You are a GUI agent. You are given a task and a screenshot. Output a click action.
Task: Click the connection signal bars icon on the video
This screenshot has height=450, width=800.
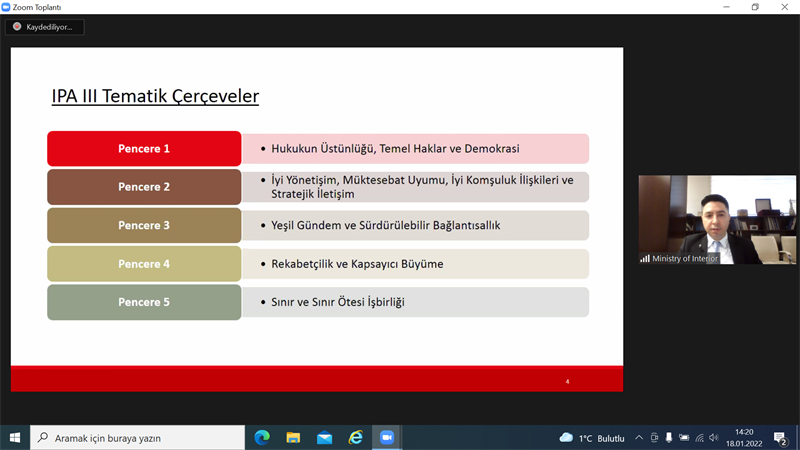coord(645,259)
